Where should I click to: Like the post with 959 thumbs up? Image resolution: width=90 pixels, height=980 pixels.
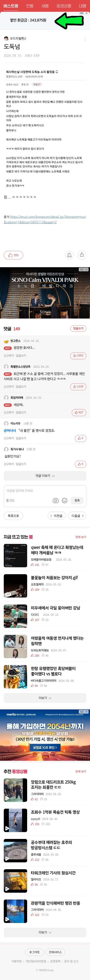coord(13,255)
